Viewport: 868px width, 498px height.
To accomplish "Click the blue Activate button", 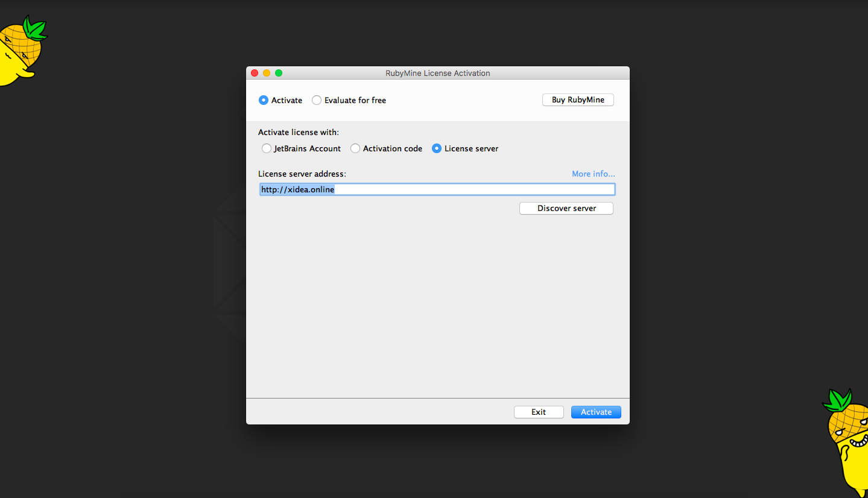I will point(596,412).
